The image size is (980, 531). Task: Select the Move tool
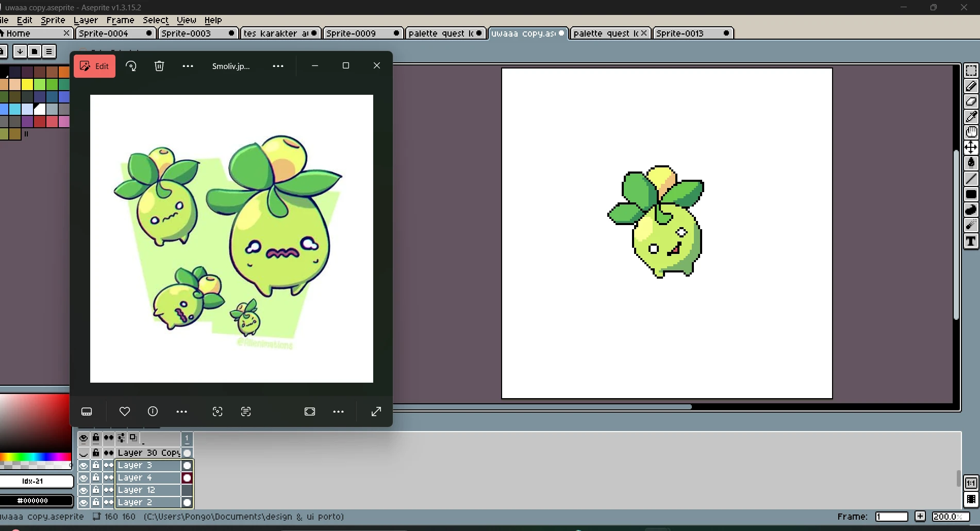(x=971, y=148)
